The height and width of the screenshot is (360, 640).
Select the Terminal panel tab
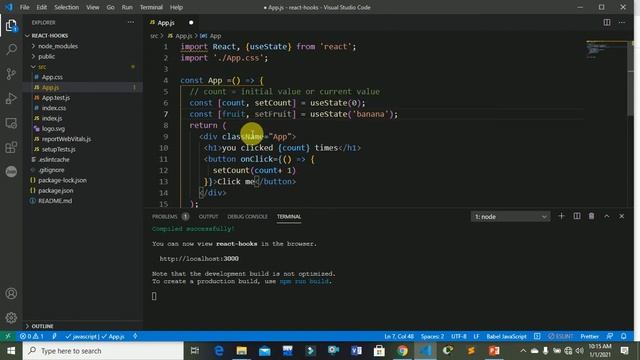click(289, 216)
